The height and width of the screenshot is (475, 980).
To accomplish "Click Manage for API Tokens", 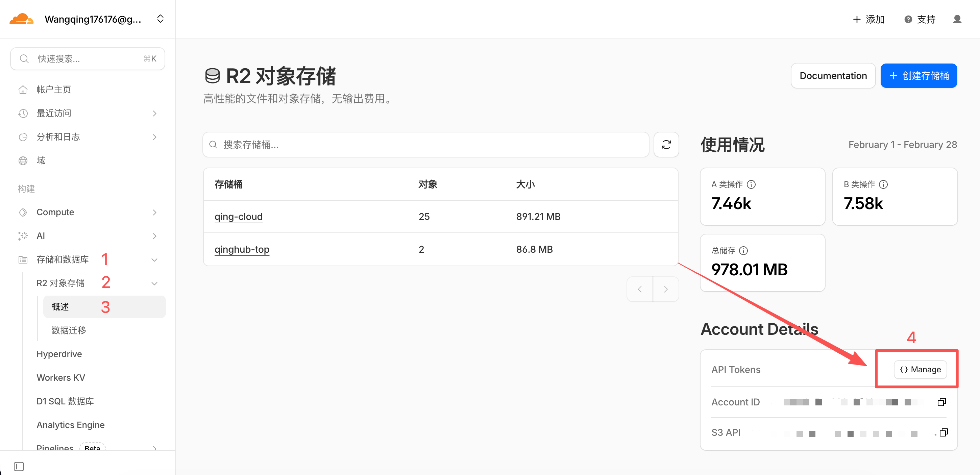I will point(920,369).
